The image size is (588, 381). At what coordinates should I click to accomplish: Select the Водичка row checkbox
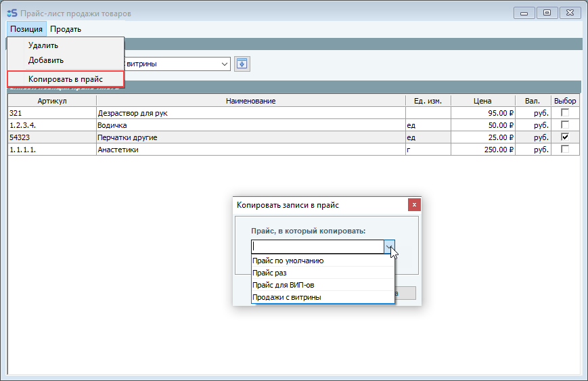565,125
